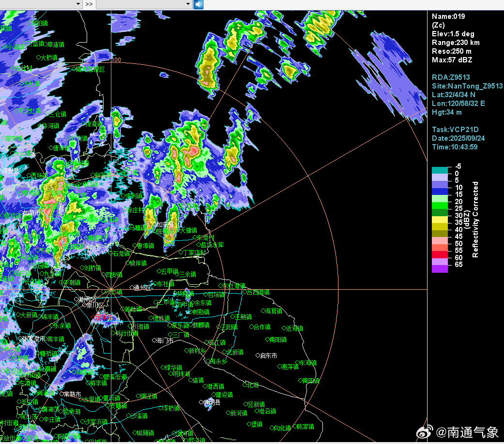Click the 如皋市 map label
This screenshot has width=504, height=444.
point(31,213)
